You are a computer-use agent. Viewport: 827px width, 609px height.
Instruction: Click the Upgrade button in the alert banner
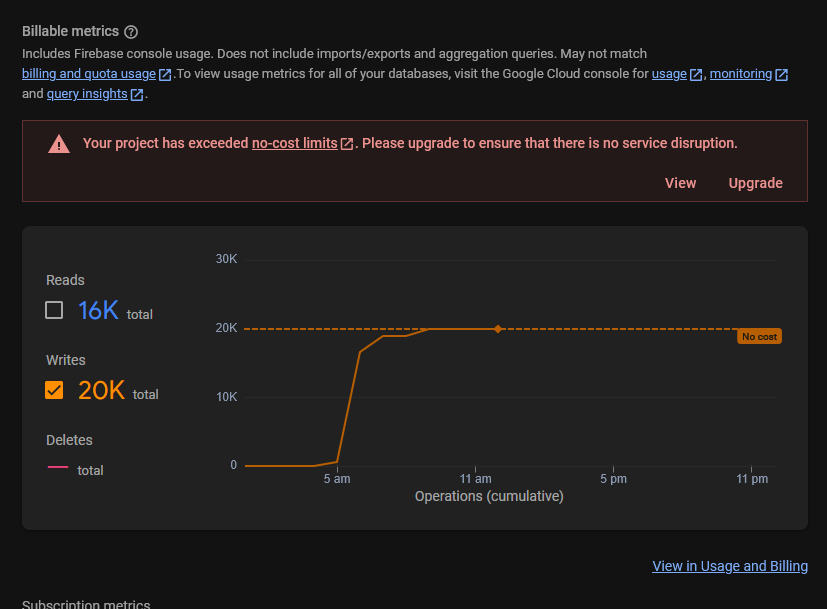coord(755,183)
